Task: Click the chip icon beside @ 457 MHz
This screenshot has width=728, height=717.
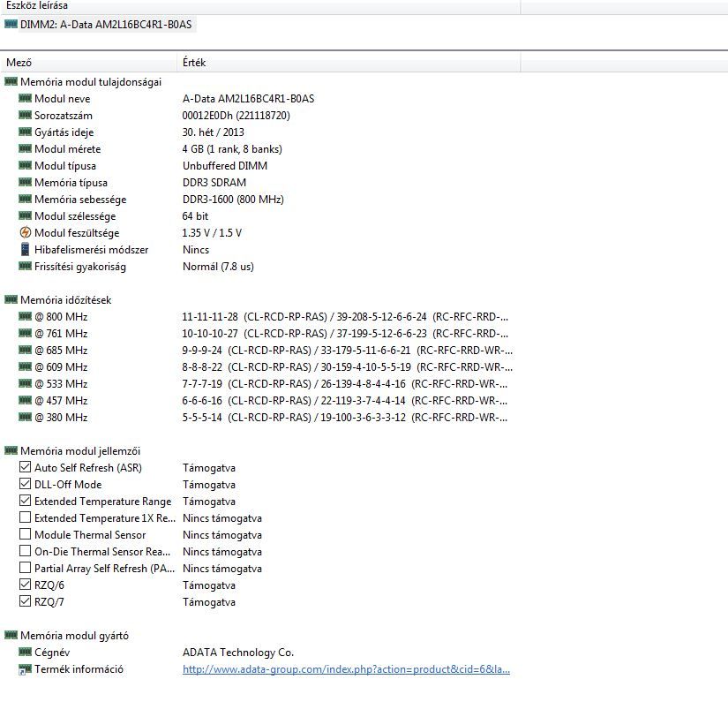Action: coord(25,400)
